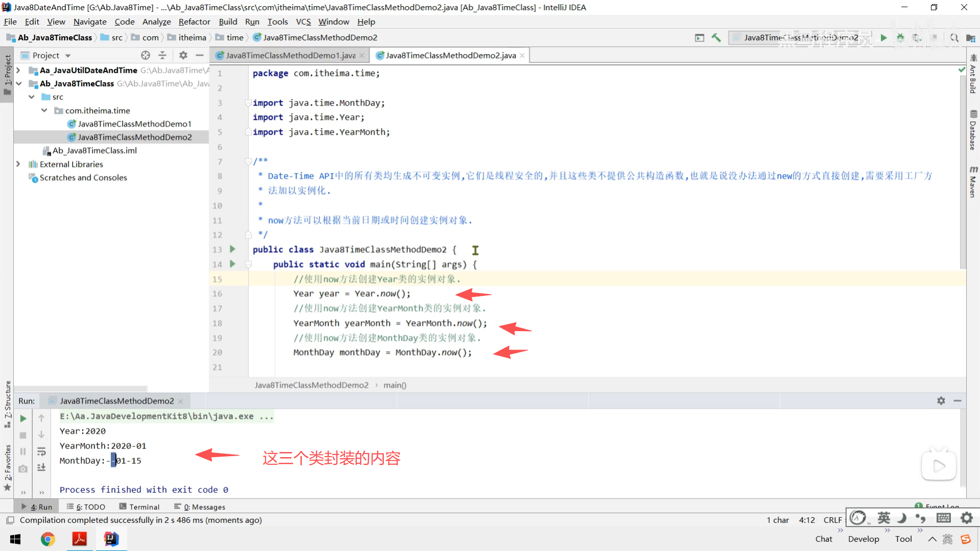
Task: Click scroll-to-end icon in the Run console
Action: (x=41, y=467)
